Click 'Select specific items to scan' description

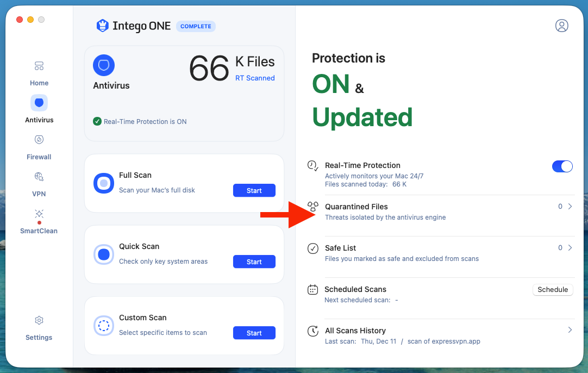(162, 333)
